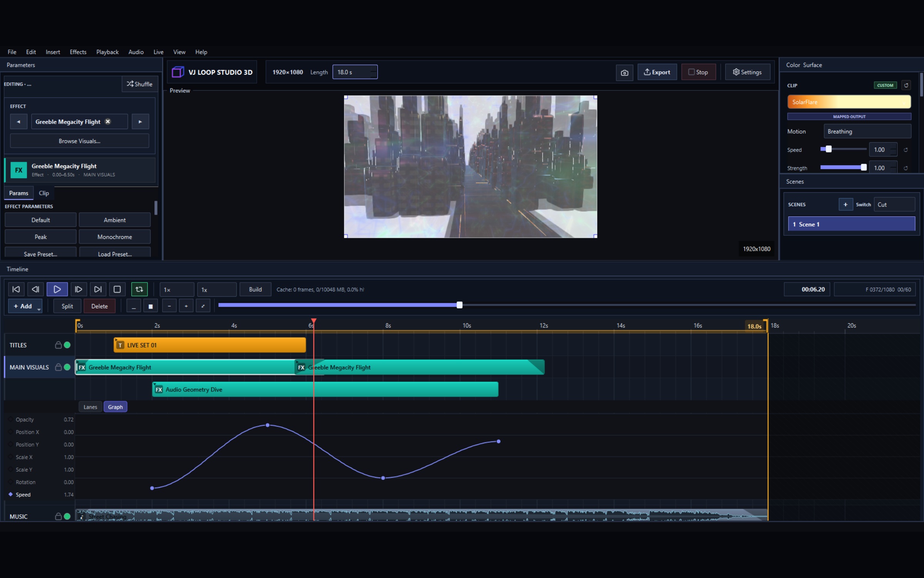Click Browse Visuals button

point(79,141)
